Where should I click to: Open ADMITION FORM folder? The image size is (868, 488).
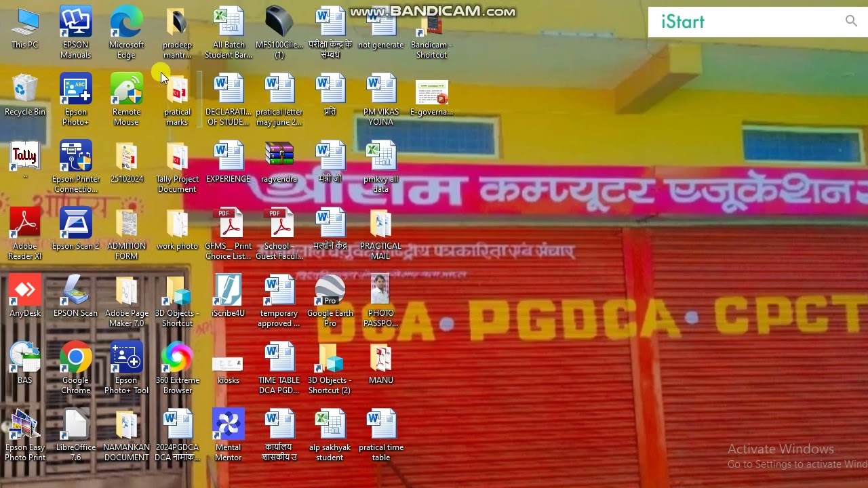point(126,235)
